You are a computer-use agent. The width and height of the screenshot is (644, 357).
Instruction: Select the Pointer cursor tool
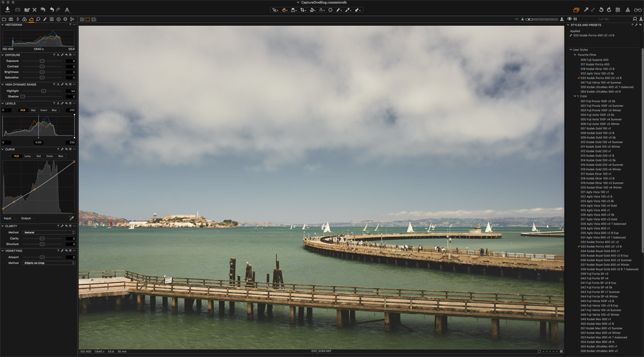point(275,10)
